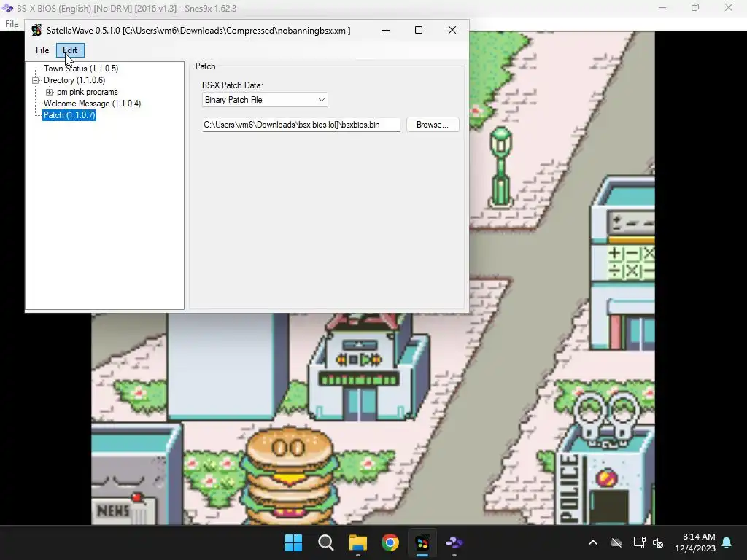747x560 pixels.
Task: Maximize the SatellaWave window
Action: tap(419, 30)
